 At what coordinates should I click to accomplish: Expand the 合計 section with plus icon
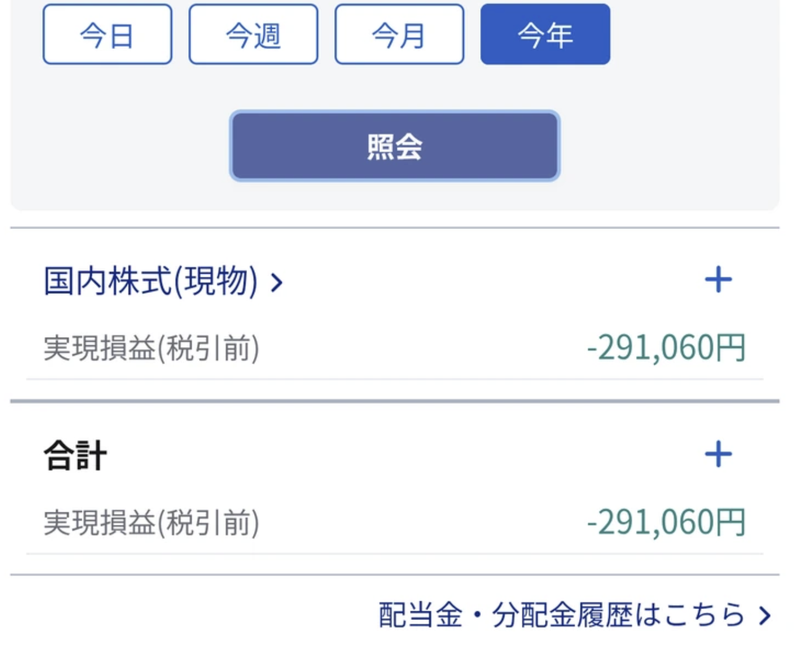click(718, 454)
